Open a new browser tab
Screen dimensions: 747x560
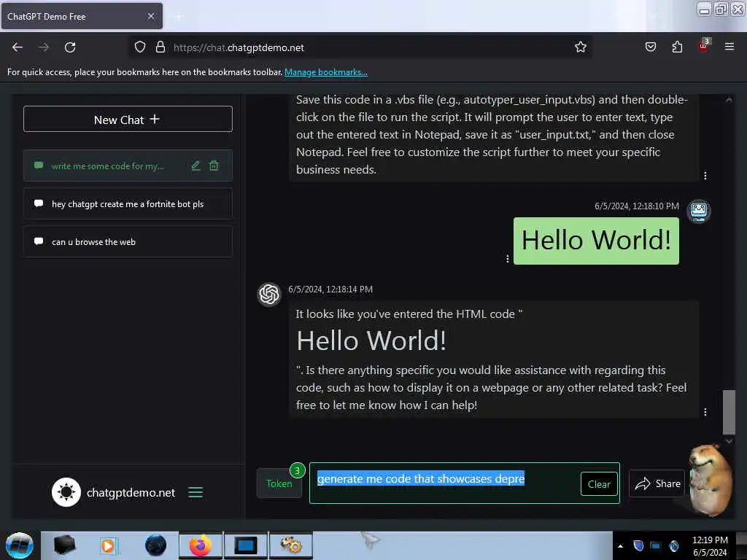click(178, 16)
